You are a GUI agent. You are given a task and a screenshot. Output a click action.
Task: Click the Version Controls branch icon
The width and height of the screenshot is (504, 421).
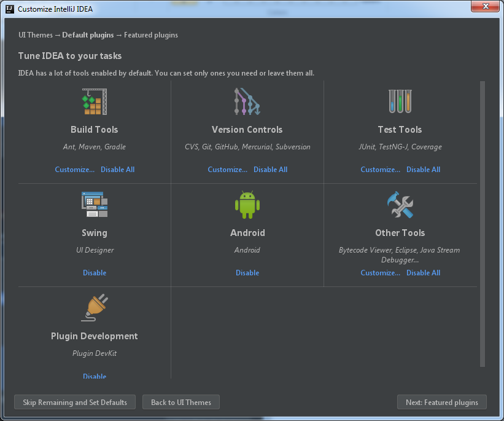[247, 101]
